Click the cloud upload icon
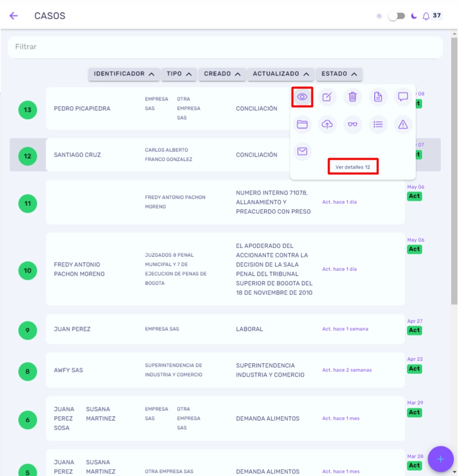458x476 pixels. point(327,124)
